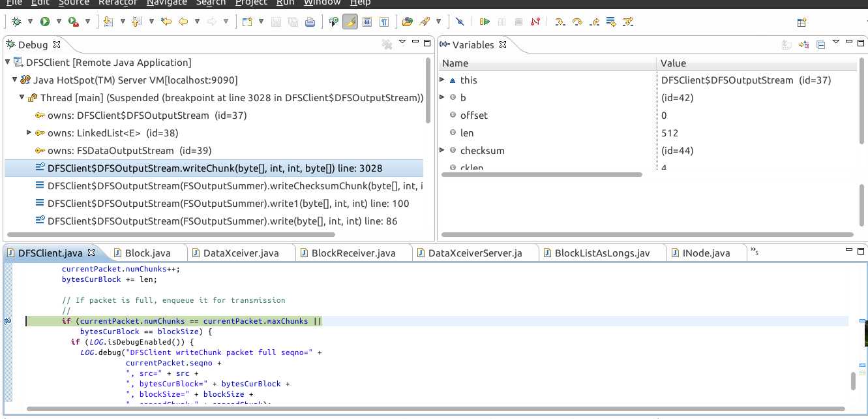Select the len variable row
868x419 pixels.
(647, 132)
